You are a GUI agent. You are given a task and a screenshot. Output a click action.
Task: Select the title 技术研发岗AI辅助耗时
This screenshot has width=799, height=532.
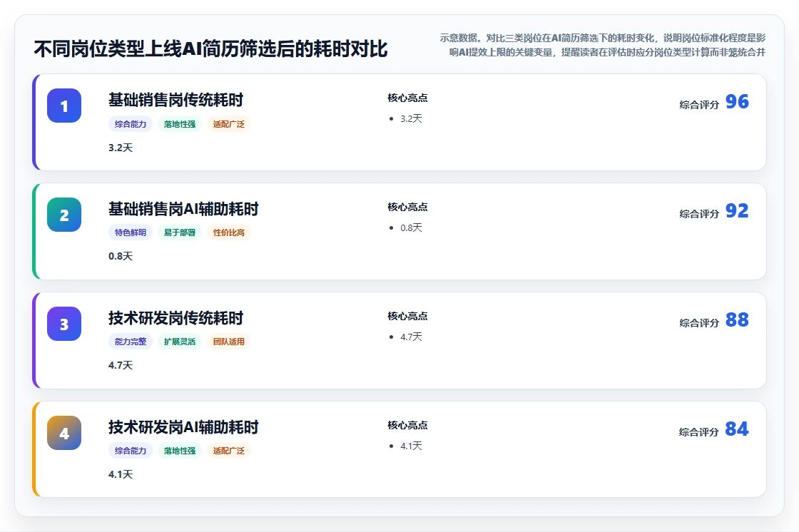click(x=183, y=427)
